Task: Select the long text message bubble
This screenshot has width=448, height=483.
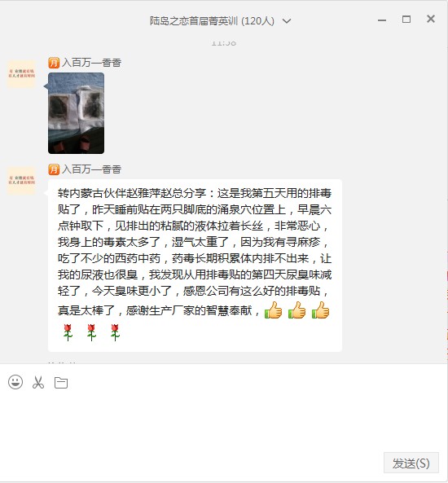Action: (195, 266)
